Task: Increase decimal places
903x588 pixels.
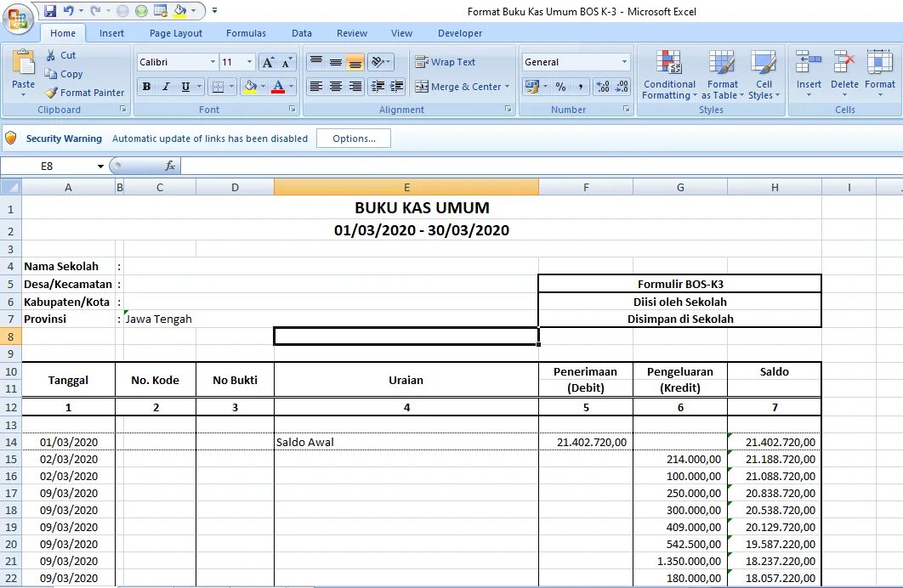Action: (x=603, y=87)
